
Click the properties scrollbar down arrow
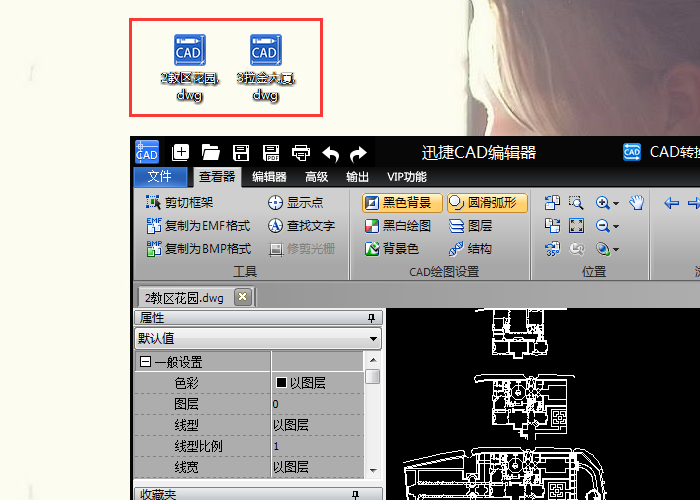(373, 471)
